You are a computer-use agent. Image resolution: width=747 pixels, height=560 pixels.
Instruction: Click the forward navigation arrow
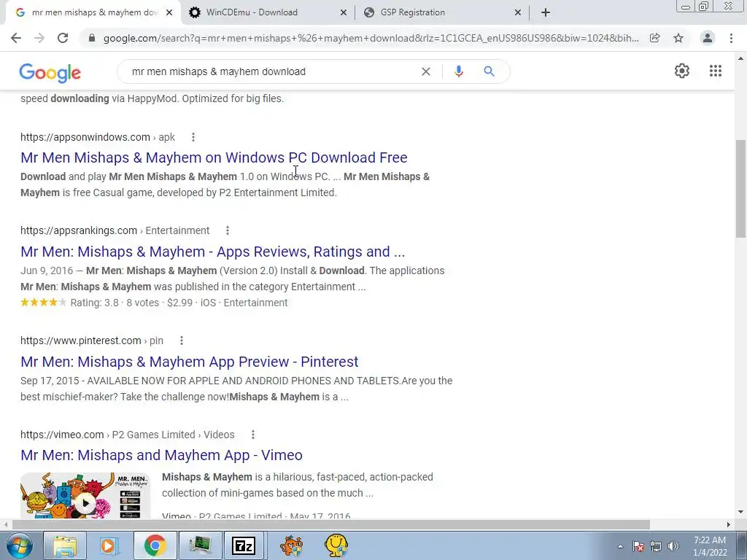39,38
